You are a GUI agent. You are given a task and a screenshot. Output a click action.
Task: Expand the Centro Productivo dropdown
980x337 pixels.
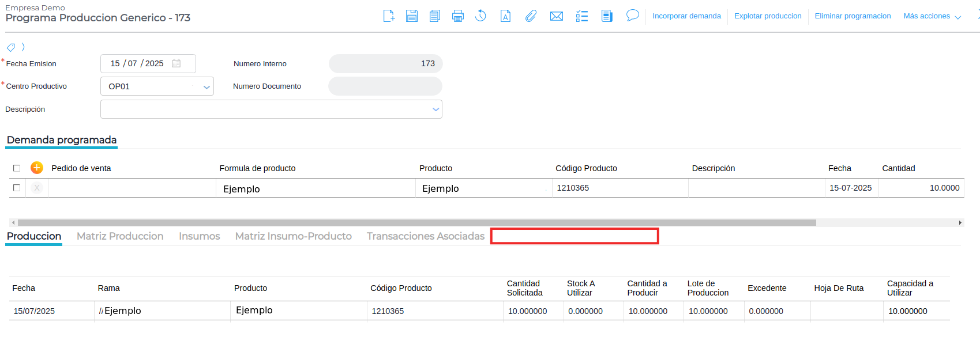click(x=206, y=87)
